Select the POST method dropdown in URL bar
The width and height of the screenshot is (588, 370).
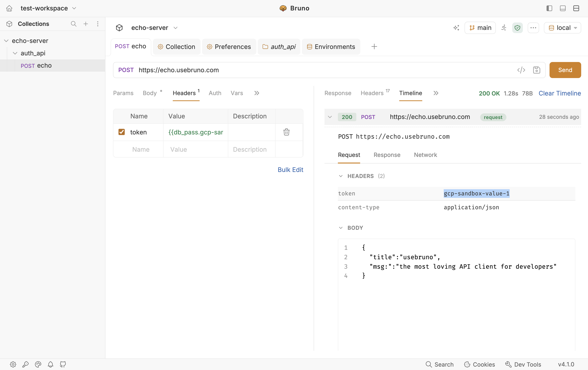(x=126, y=70)
